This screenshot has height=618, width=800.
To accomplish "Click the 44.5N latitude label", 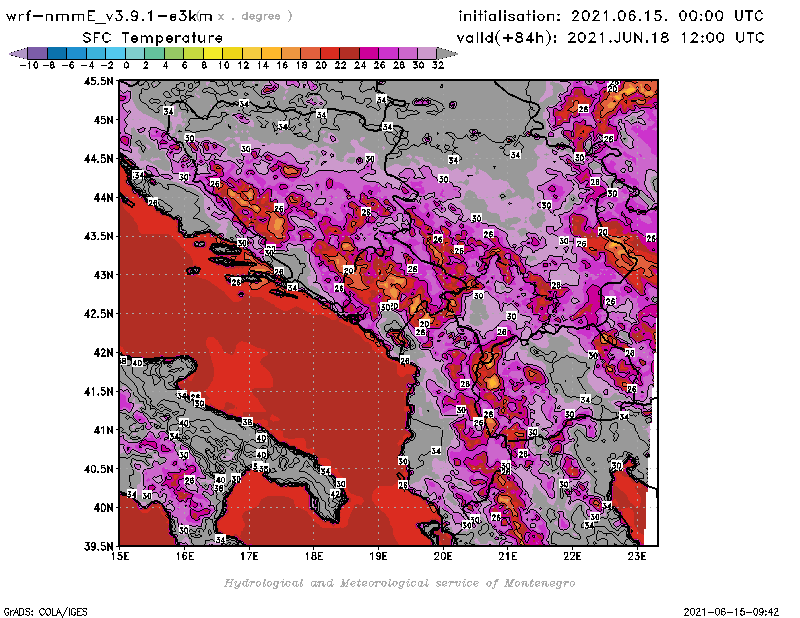I will (98, 159).
